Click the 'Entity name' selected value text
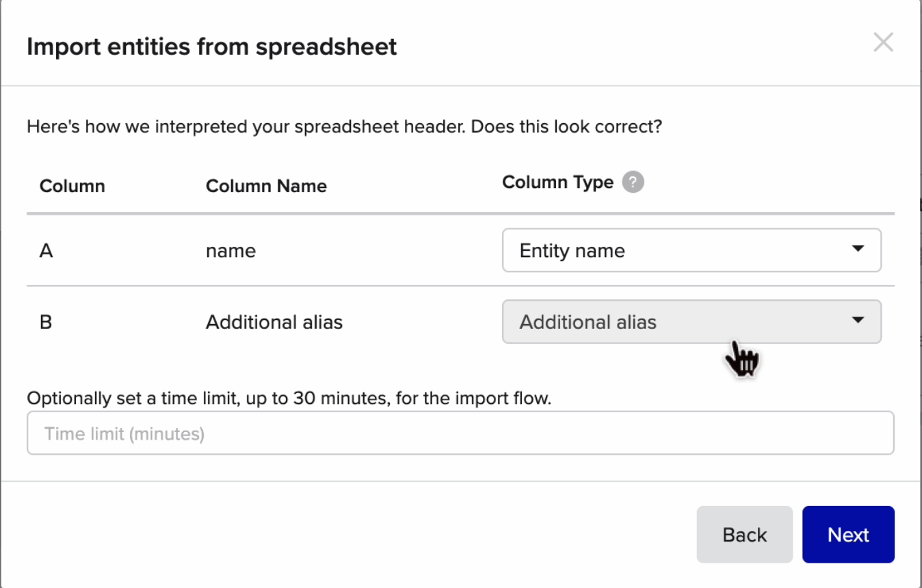 point(572,251)
